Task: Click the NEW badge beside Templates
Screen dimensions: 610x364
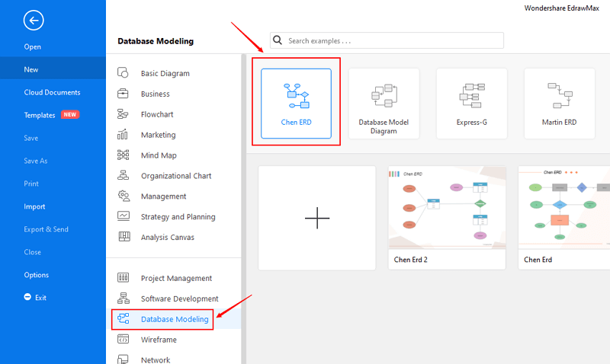Action: [70, 114]
